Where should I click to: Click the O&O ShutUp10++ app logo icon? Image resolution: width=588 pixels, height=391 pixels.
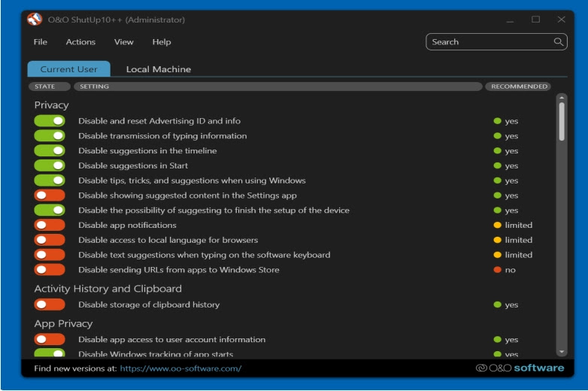tap(35, 19)
